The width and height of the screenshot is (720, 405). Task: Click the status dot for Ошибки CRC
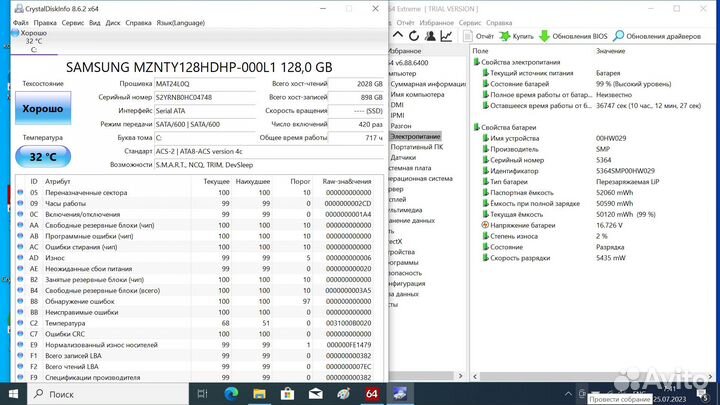(20, 334)
